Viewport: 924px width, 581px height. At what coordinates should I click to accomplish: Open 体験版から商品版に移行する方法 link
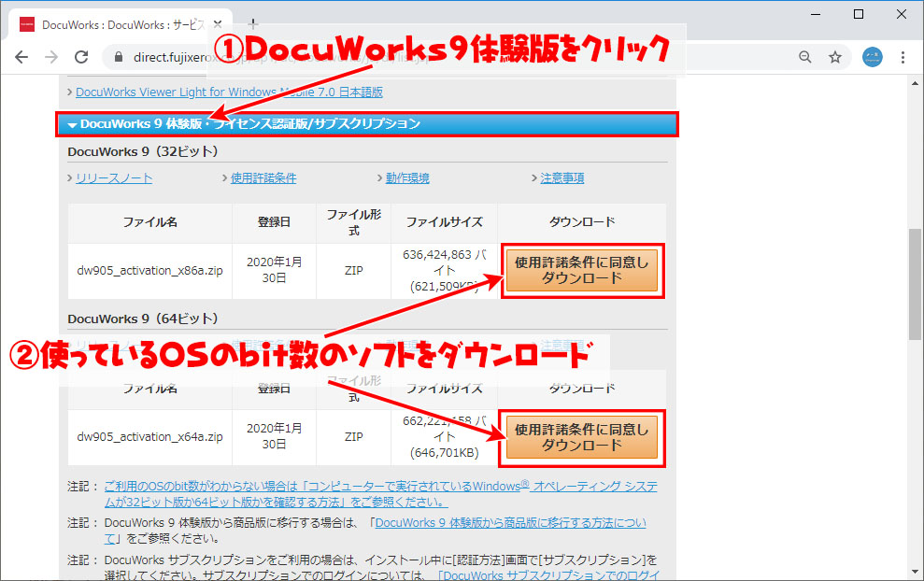[x=510, y=523]
